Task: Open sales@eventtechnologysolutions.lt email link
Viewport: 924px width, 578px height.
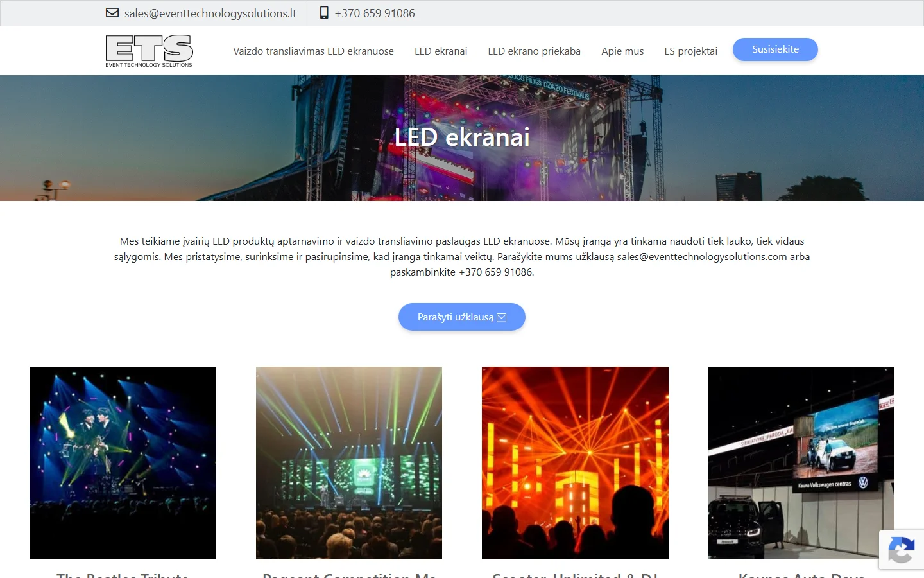Action: 210,13
